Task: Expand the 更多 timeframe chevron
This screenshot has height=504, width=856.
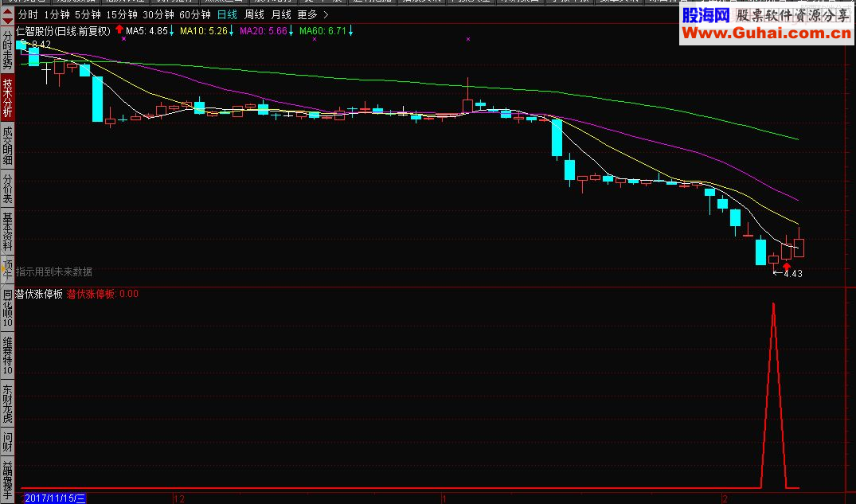Action: pyautogui.click(x=326, y=15)
